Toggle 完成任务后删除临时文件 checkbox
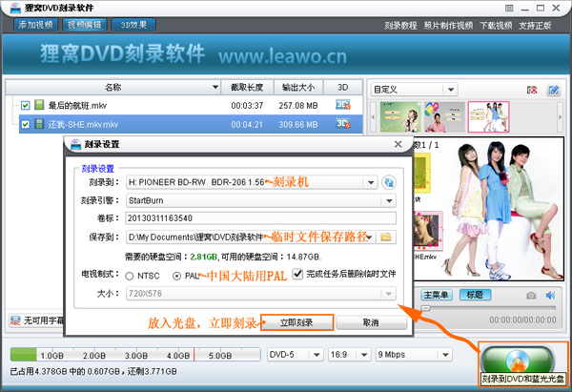 click(x=297, y=274)
